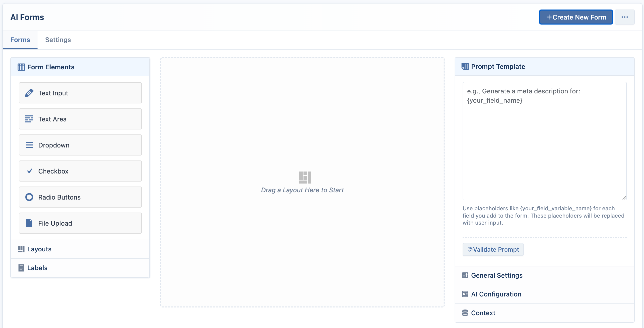Select the Dropdown element
Image resolution: width=644 pixels, height=328 pixels.
click(x=80, y=145)
